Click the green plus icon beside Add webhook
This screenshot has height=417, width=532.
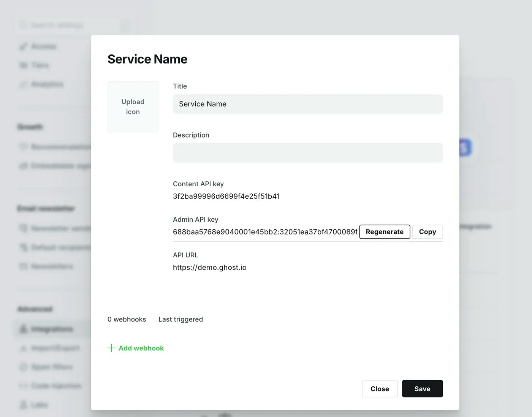tap(111, 348)
